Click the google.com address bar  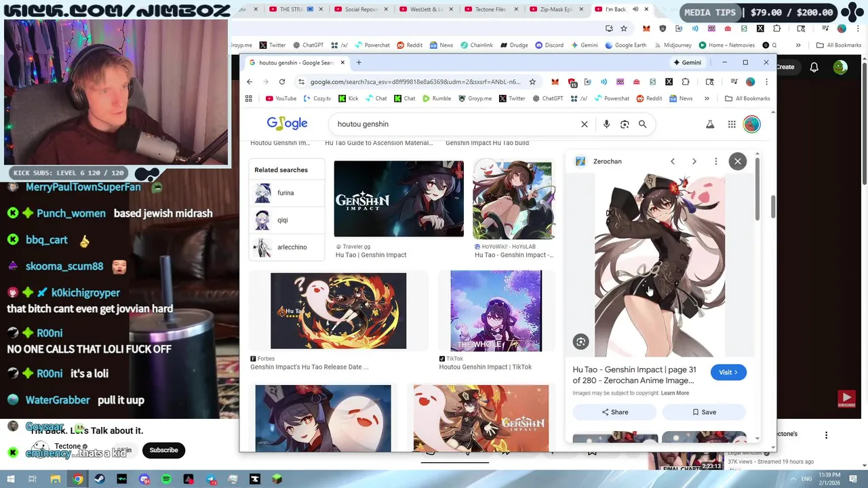(x=415, y=82)
